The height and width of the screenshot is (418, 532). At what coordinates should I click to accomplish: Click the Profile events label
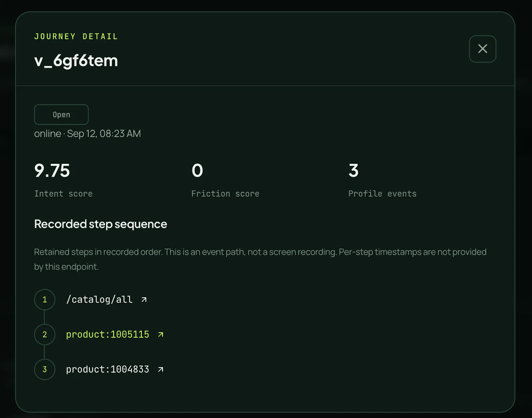click(x=382, y=194)
